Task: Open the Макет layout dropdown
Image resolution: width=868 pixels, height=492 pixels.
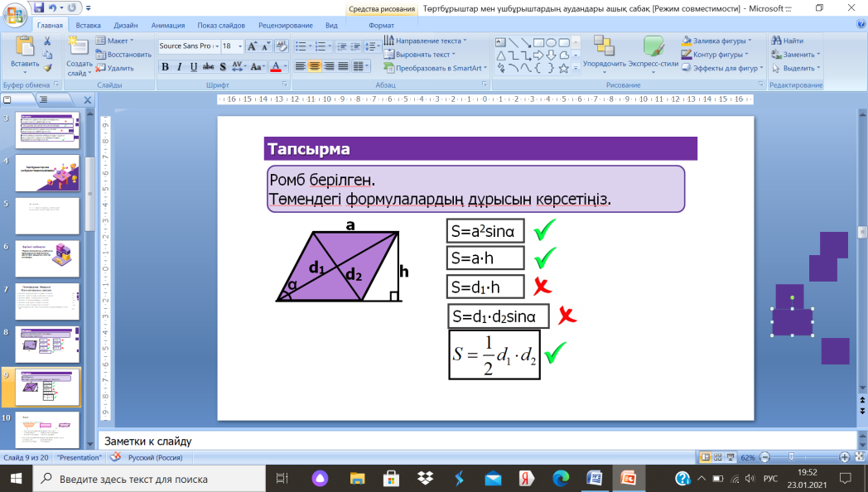Action: (x=114, y=41)
